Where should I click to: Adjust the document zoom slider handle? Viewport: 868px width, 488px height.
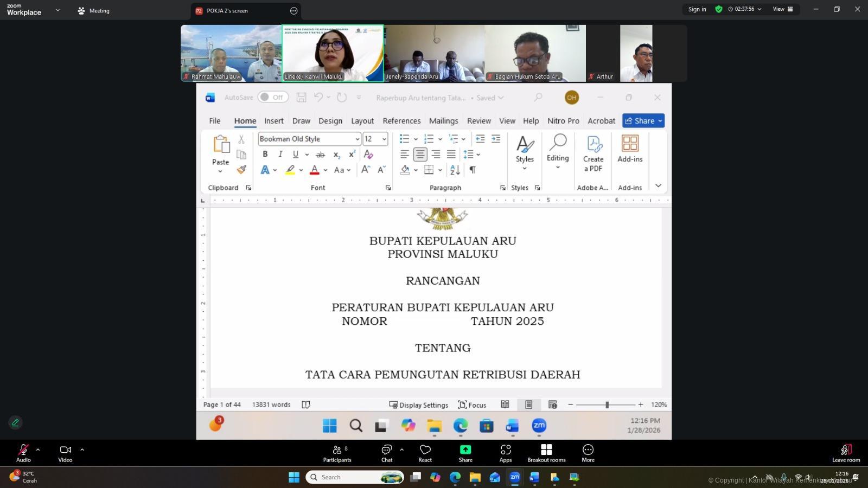click(x=607, y=404)
